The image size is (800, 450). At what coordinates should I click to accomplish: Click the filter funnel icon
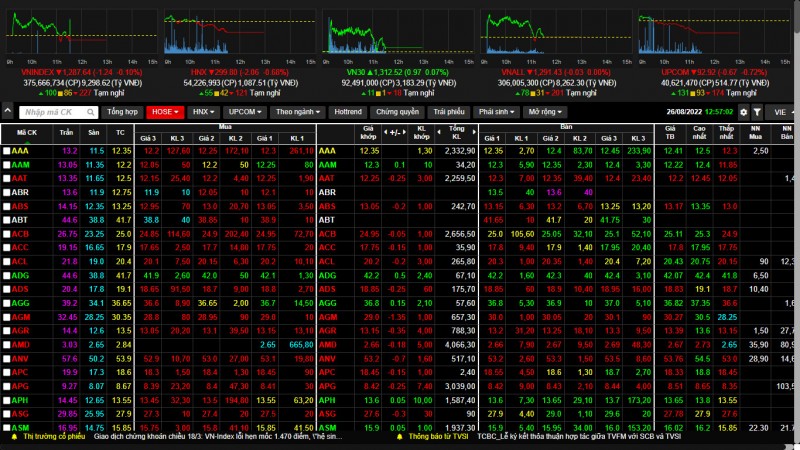(x=757, y=112)
